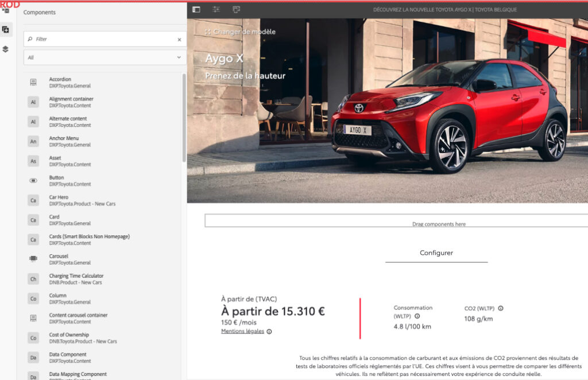Select the Alignment container component icon
588x380 pixels.
(33, 102)
